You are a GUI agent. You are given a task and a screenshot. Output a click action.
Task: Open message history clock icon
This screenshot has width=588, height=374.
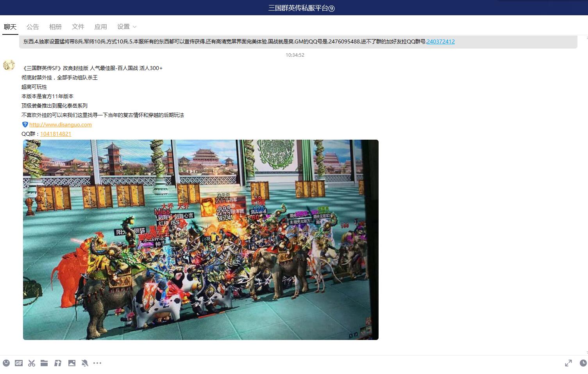click(x=583, y=363)
